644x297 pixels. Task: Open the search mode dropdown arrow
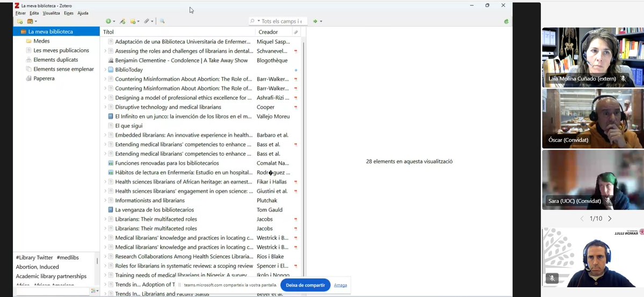(x=259, y=21)
